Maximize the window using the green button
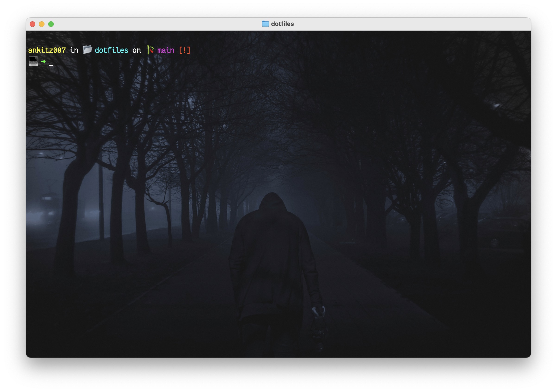The width and height of the screenshot is (557, 392). (x=51, y=24)
